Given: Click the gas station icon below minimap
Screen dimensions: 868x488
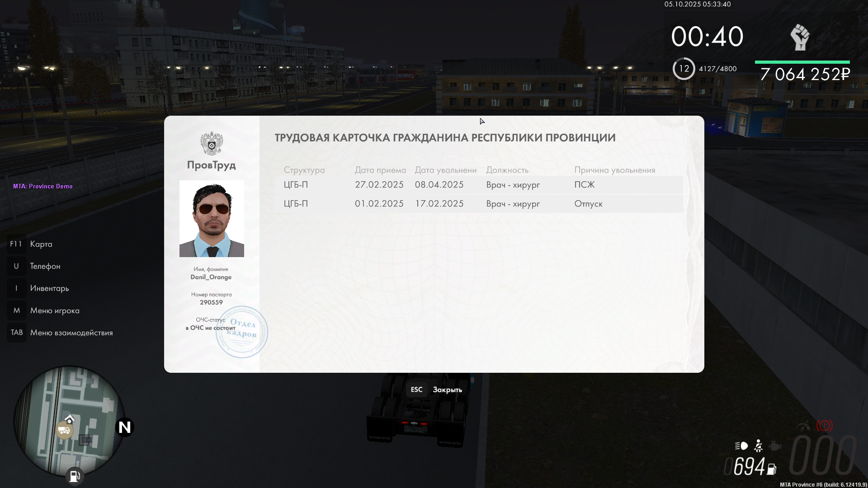Looking at the screenshot, I should [x=74, y=476].
